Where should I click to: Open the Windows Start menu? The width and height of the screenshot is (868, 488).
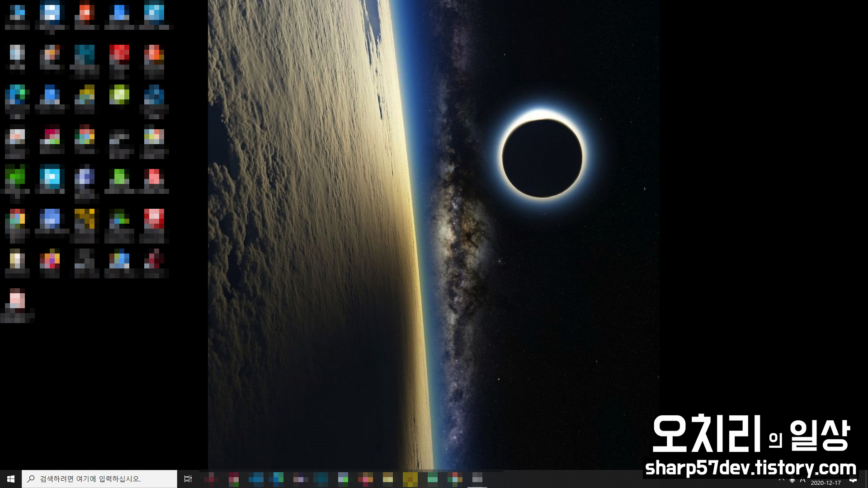pyautogui.click(x=11, y=479)
